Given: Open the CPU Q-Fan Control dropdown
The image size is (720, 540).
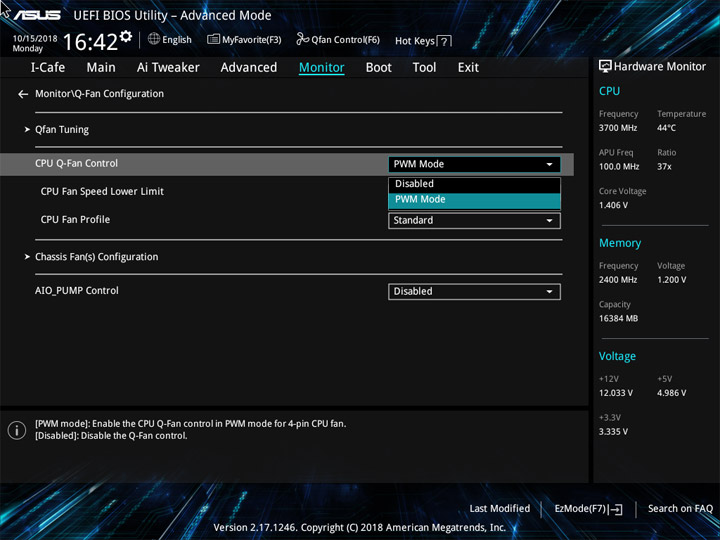Looking at the screenshot, I should (474, 164).
